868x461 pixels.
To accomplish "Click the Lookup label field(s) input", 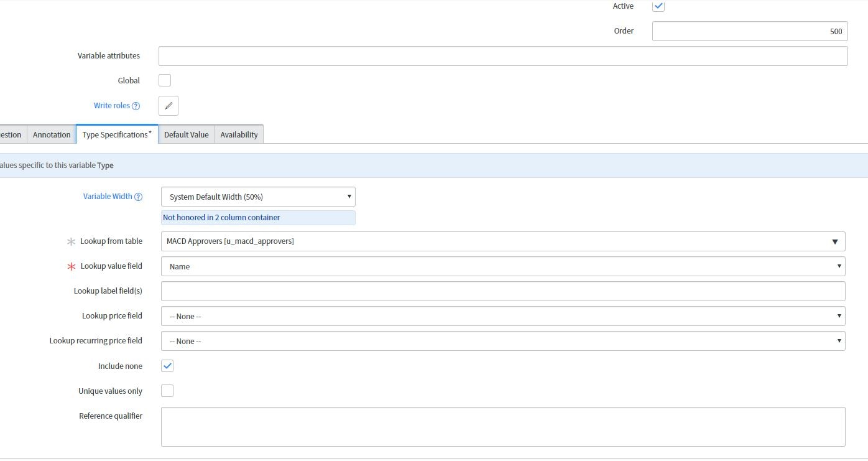I will point(503,291).
